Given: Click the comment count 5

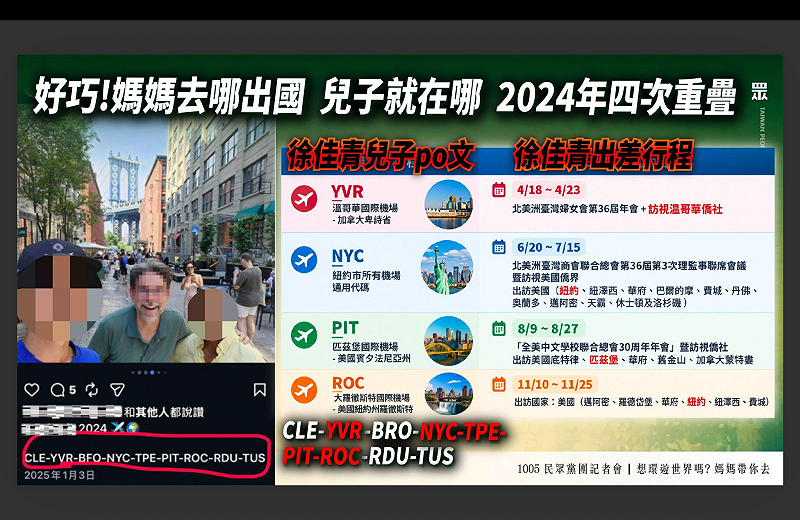Looking at the screenshot, I should [x=72, y=390].
